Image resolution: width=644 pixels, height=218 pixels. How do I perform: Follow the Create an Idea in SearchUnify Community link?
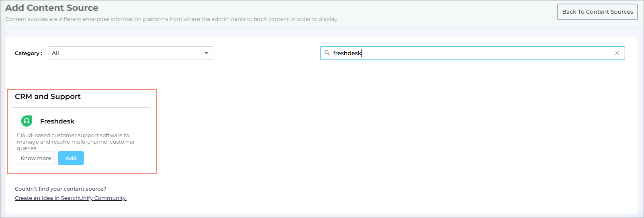71,198
